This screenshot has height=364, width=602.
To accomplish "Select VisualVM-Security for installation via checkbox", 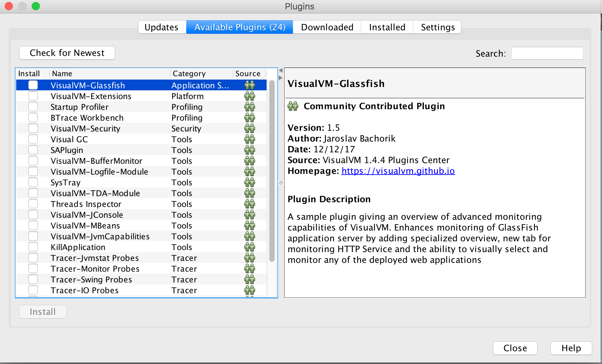I will point(33,128).
